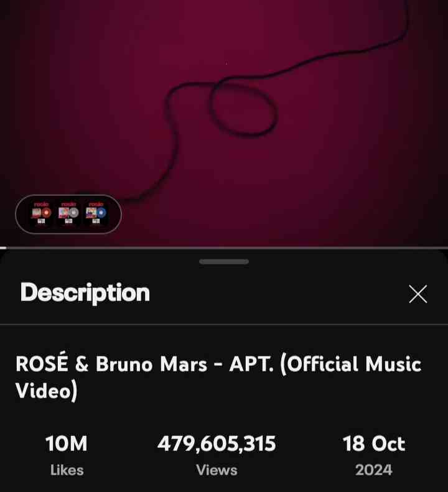Screen dimensions: 448x492
Task: Click the Views label
Action: tap(217, 470)
